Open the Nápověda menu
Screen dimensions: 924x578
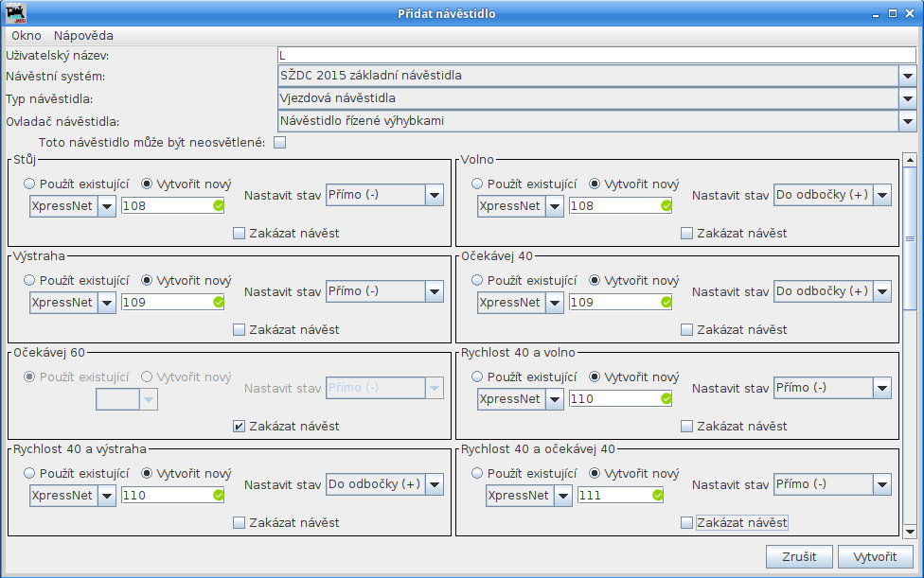pyautogui.click(x=83, y=35)
